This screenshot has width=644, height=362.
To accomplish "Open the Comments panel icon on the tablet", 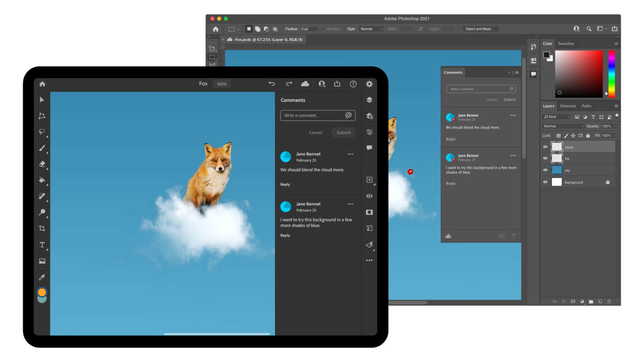I will click(369, 147).
